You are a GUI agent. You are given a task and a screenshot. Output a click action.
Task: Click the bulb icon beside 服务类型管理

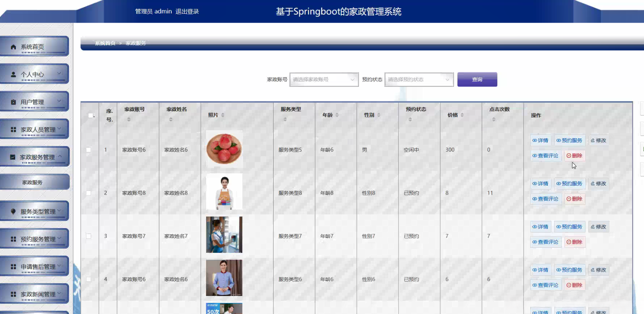pyautogui.click(x=13, y=211)
